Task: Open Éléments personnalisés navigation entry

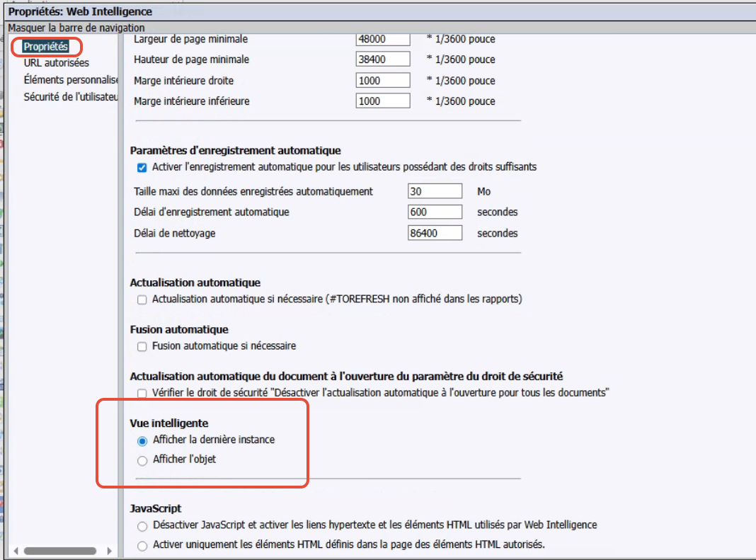Action: click(71, 79)
